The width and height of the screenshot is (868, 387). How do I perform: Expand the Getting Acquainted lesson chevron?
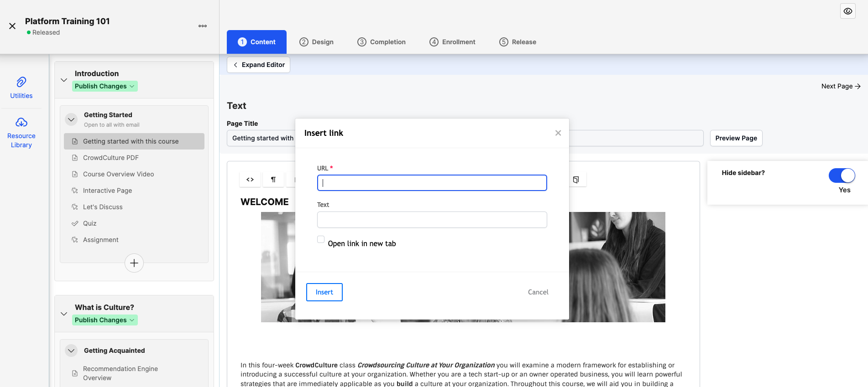coord(71,351)
